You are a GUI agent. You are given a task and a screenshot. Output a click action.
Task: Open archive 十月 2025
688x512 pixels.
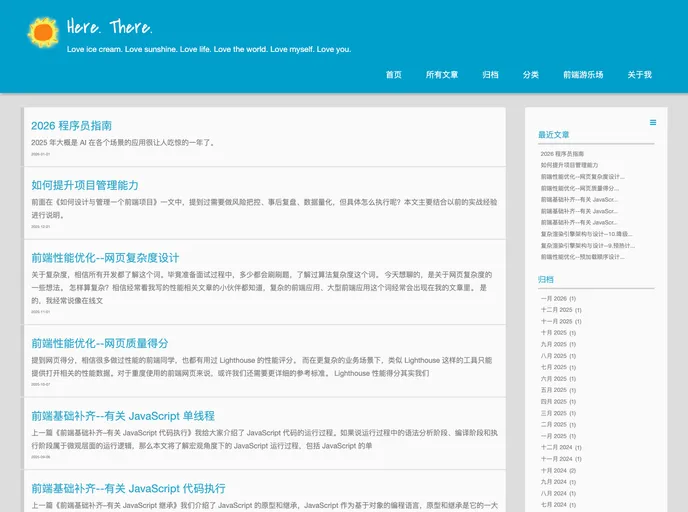coord(554,333)
